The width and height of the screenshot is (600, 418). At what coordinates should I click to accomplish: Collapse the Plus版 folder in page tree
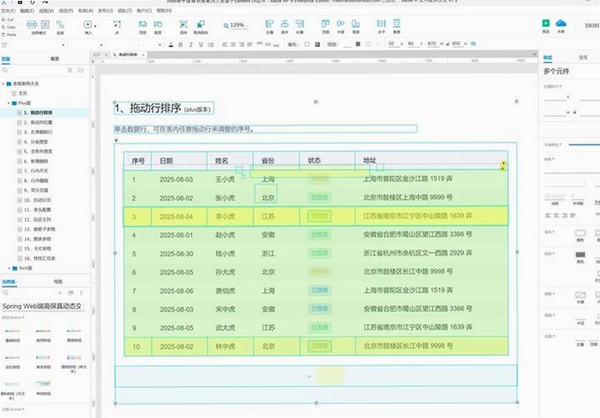click(x=8, y=103)
